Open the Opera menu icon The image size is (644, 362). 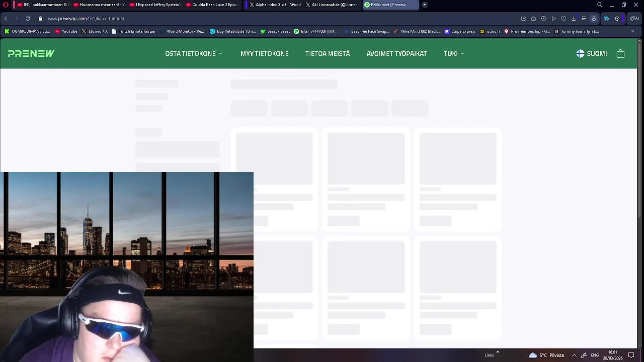click(6, 5)
